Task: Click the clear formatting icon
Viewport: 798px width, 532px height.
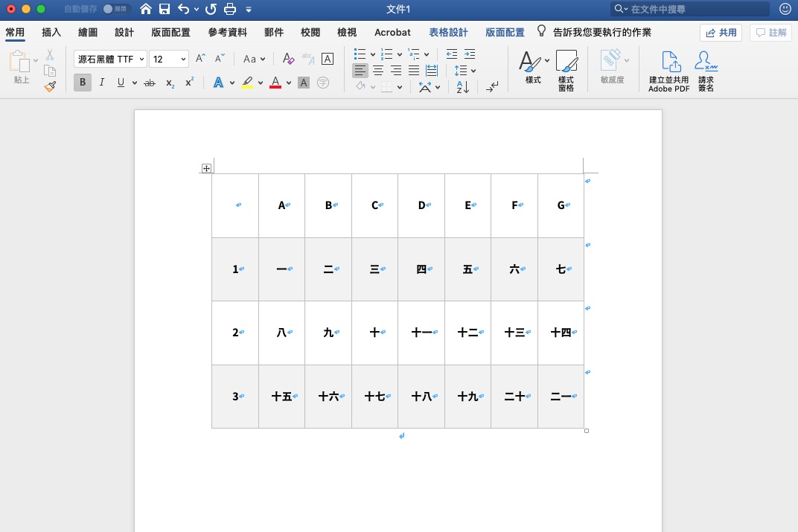Action: click(288, 58)
